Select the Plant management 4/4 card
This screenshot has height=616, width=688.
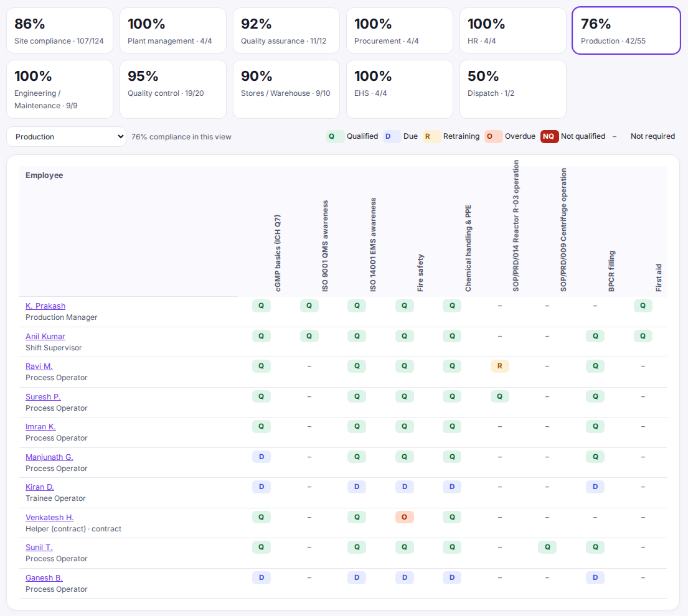tap(173, 30)
